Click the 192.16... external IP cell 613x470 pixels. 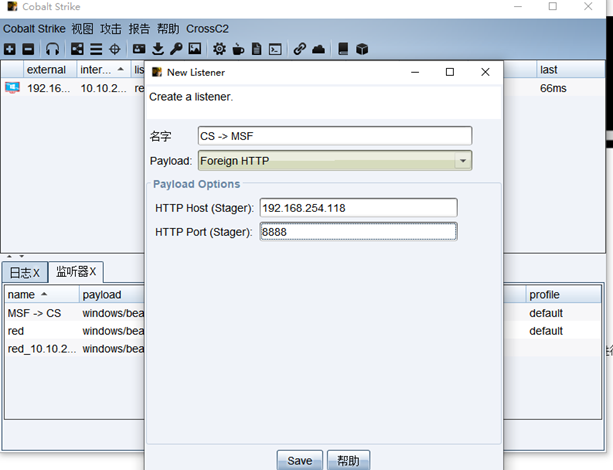tap(48, 88)
